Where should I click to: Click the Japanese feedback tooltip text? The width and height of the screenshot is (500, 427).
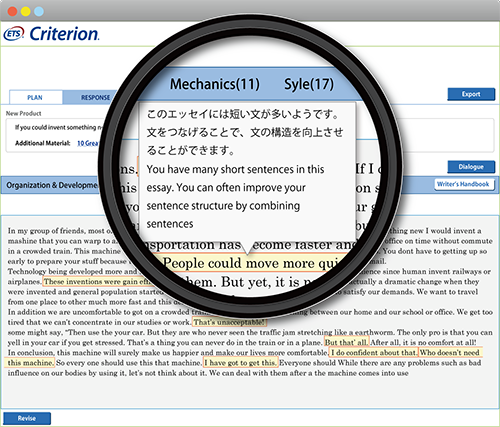pos(245,132)
